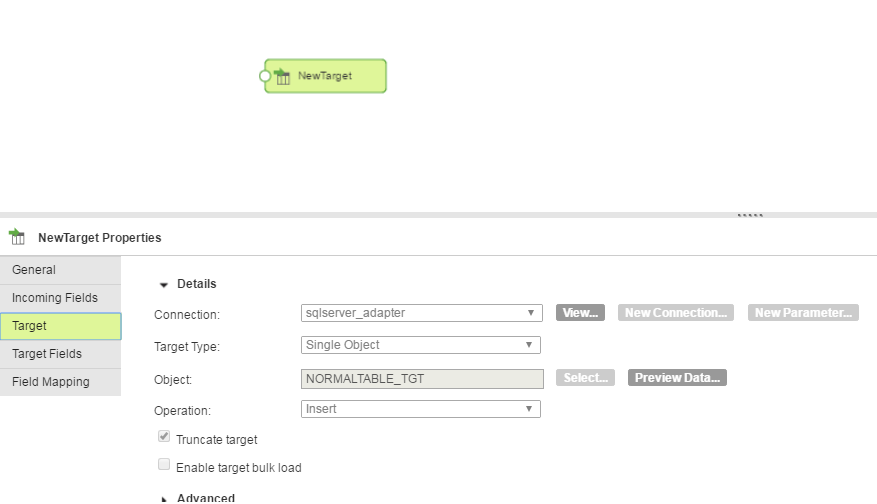Click the NewTarget Properties title text
The width and height of the screenshot is (877, 504).
[x=100, y=238]
